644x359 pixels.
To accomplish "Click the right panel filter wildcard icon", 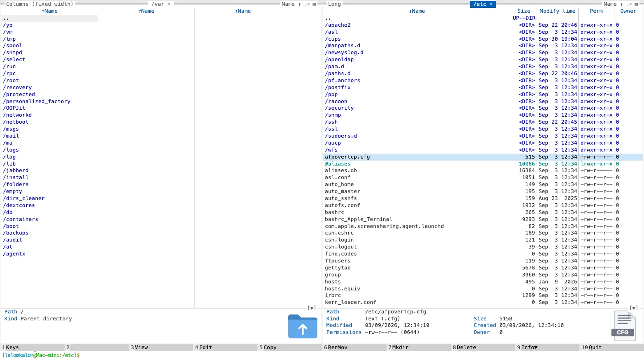I will (x=629, y=4).
